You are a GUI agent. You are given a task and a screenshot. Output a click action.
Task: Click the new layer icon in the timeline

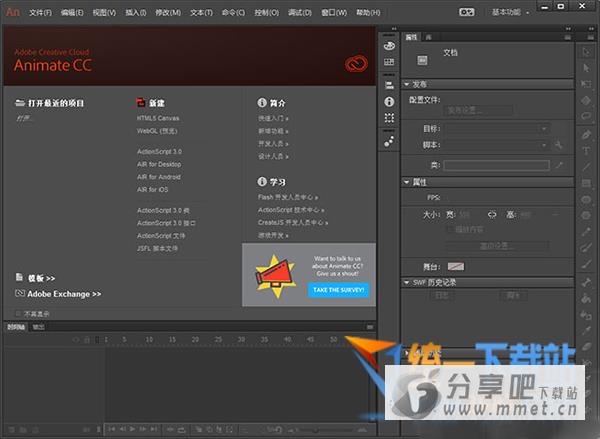pos(12,430)
